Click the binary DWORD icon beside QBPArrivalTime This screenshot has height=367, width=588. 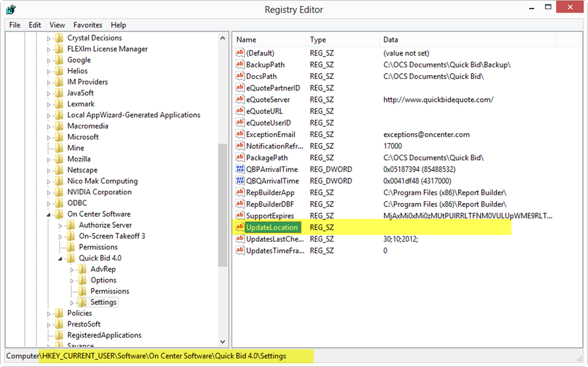[x=240, y=168]
